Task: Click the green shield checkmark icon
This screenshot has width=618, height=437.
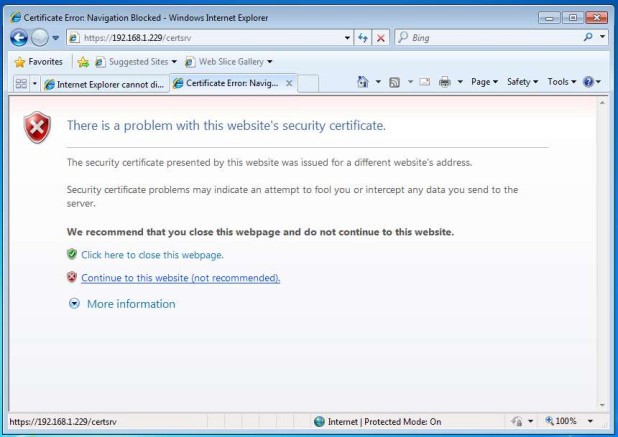Action: [x=72, y=254]
